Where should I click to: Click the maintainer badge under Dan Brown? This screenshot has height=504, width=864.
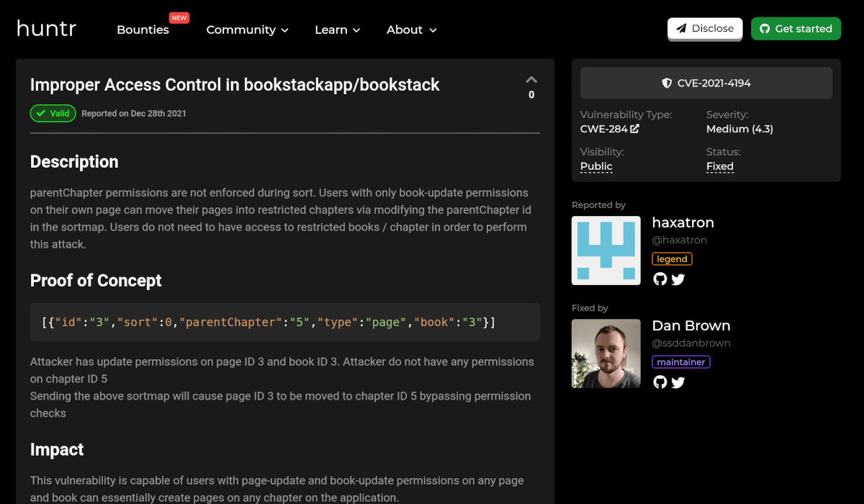tap(681, 362)
